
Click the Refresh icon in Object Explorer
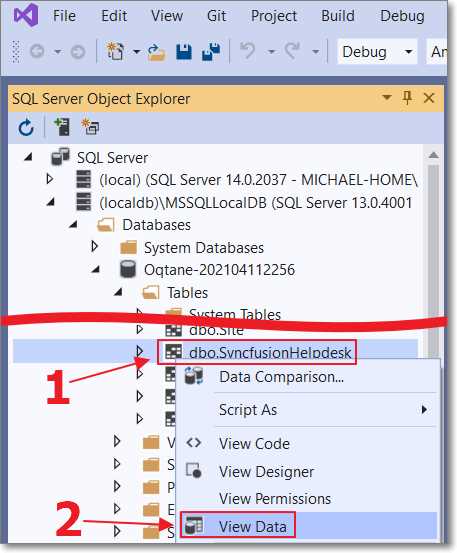[x=26, y=127]
